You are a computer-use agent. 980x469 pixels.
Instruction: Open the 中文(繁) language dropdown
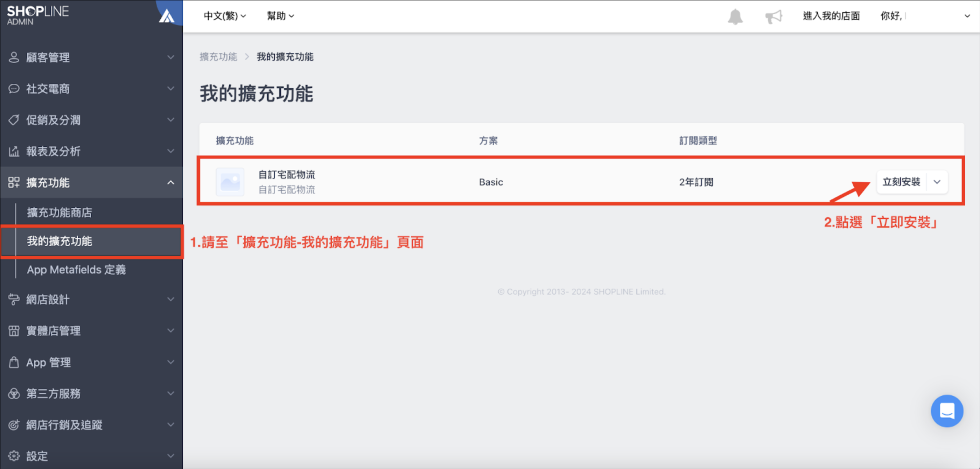225,16
